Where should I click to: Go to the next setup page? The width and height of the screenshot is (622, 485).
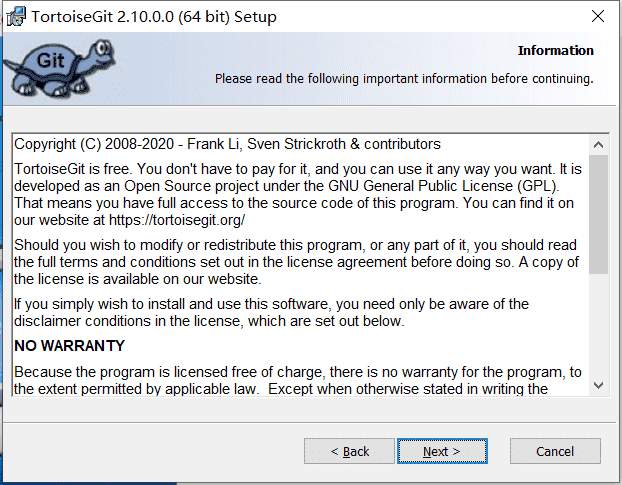[x=442, y=451]
